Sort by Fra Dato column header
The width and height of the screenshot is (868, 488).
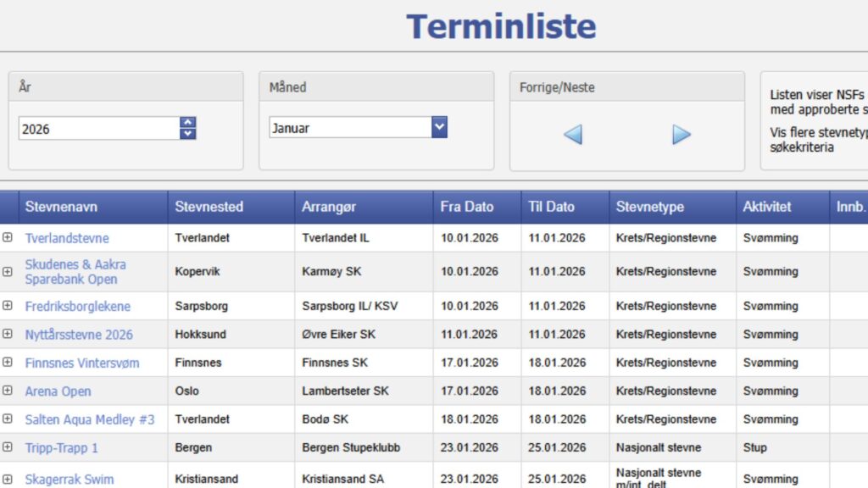point(466,207)
